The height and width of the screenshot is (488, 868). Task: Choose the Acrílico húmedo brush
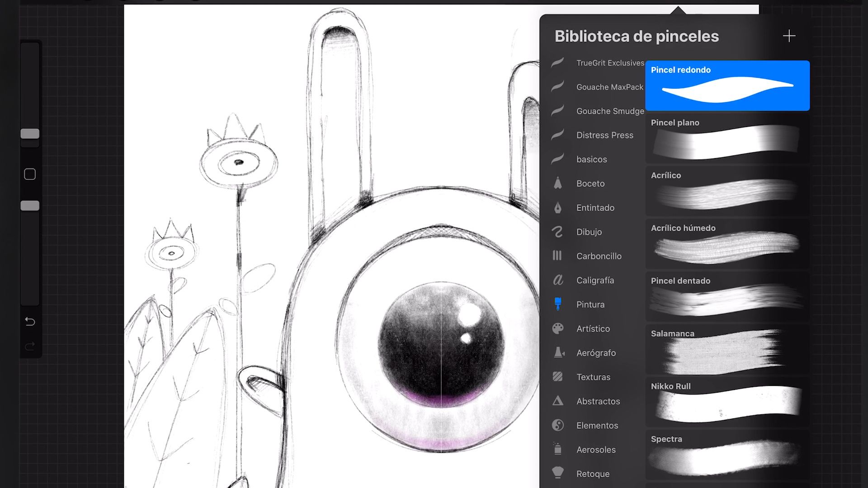pos(727,244)
